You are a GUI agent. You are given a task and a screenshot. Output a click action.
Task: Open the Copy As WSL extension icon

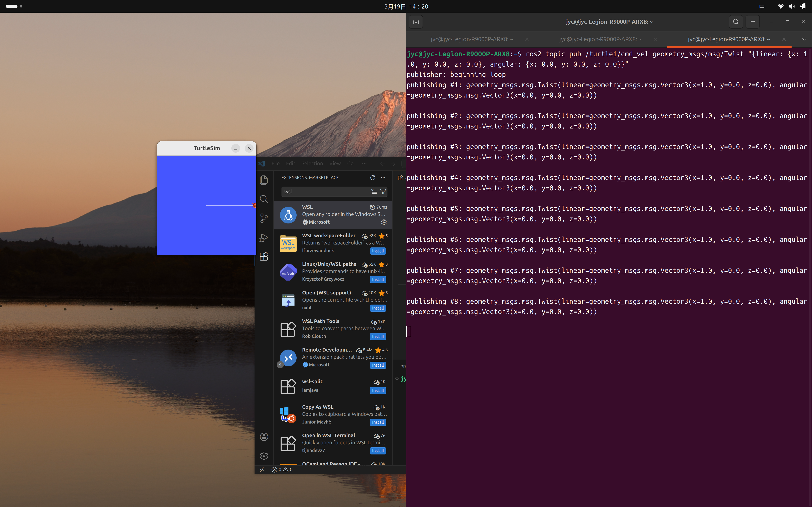point(288,415)
